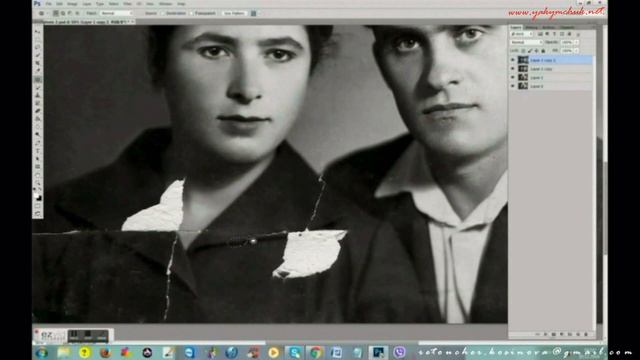
Task: Choose Add to selection mode in options bar
Action: pyautogui.click(x=63, y=13)
